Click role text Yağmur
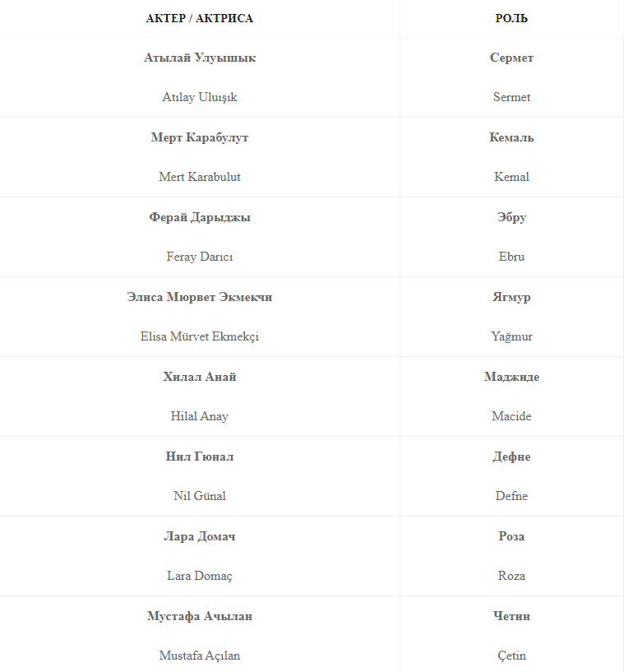The image size is (624, 672). click(511, 336)
